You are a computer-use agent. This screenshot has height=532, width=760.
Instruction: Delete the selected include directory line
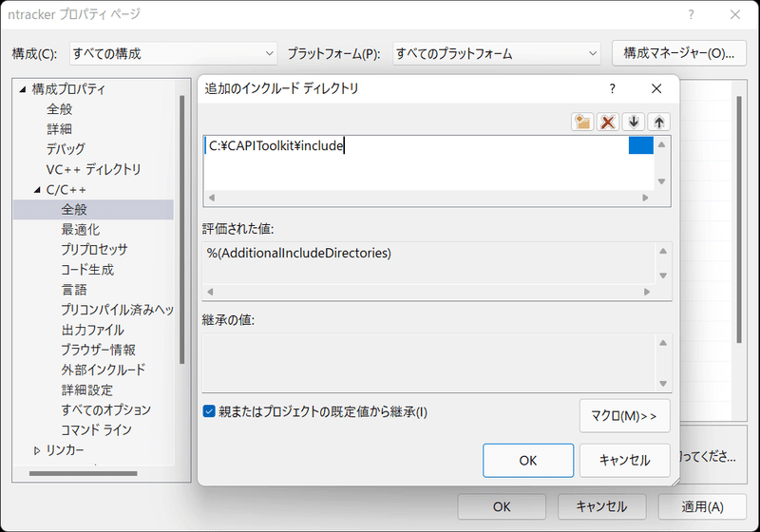608,122
